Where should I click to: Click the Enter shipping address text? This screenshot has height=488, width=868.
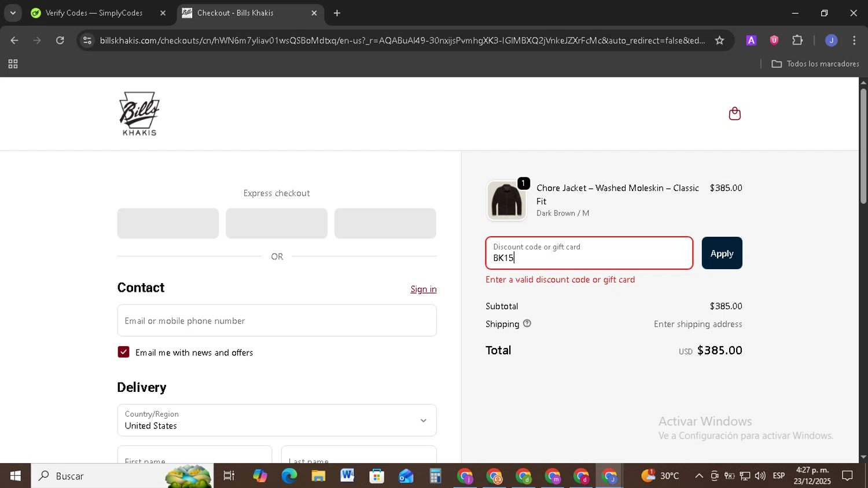(x=698, y=324)
